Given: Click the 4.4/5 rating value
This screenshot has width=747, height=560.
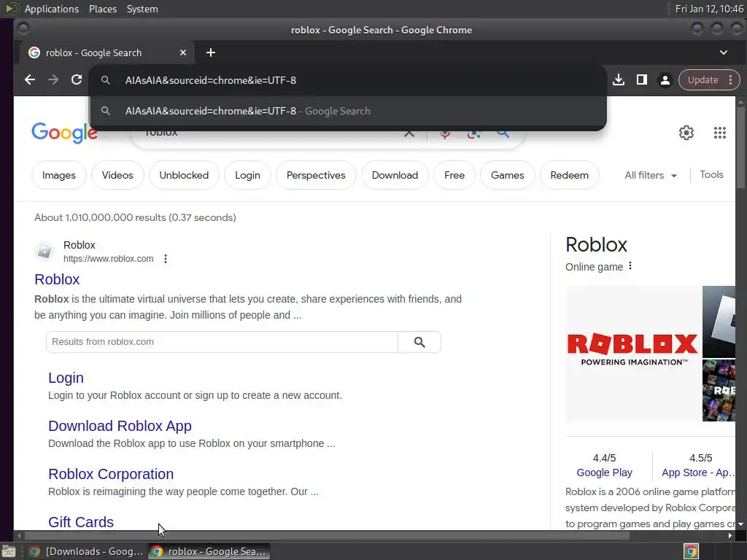Looking at the screenshot, I should pos(604,458).
